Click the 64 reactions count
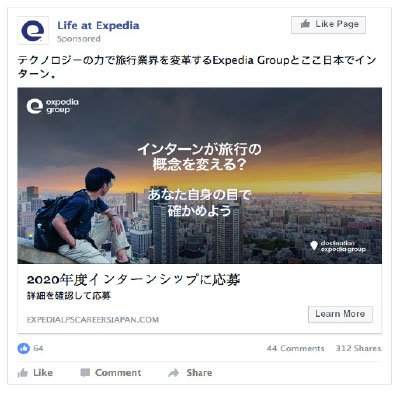Image resolution: width=400 pixels, height=400 pixels. click(38, 348)
